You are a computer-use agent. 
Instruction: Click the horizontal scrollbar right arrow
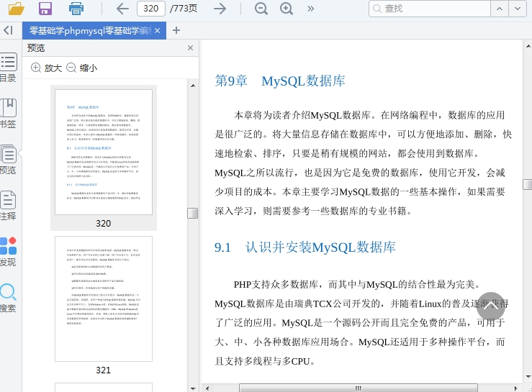(516, 388)
